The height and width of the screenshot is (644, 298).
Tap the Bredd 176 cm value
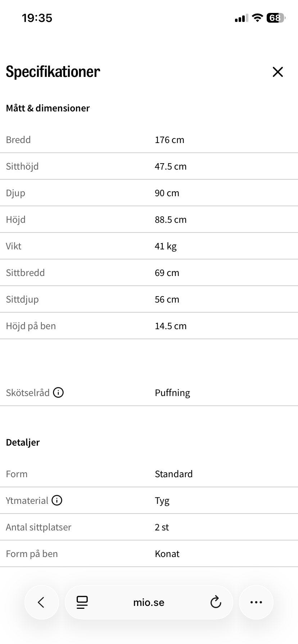point(169,139)
